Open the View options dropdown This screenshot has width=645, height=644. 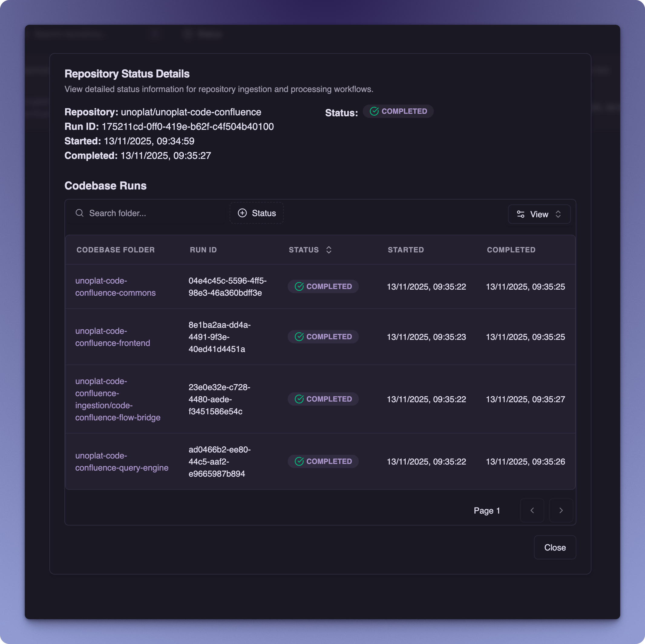[539, 214]
